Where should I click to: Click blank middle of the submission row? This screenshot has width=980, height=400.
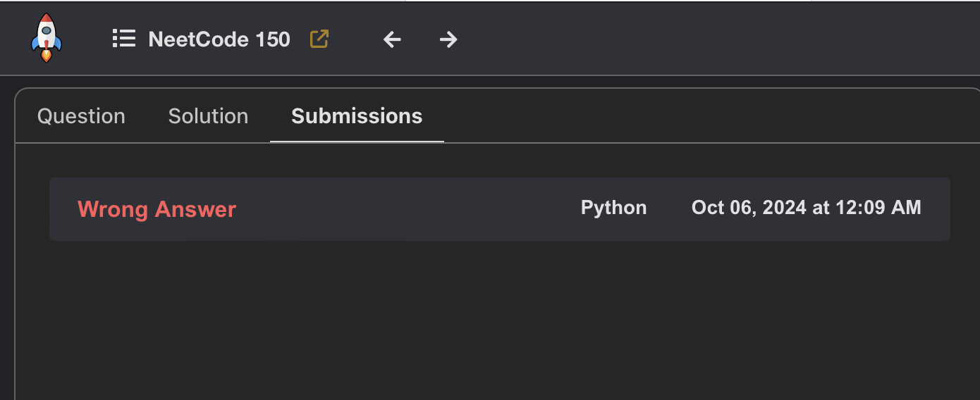point(409,209)
